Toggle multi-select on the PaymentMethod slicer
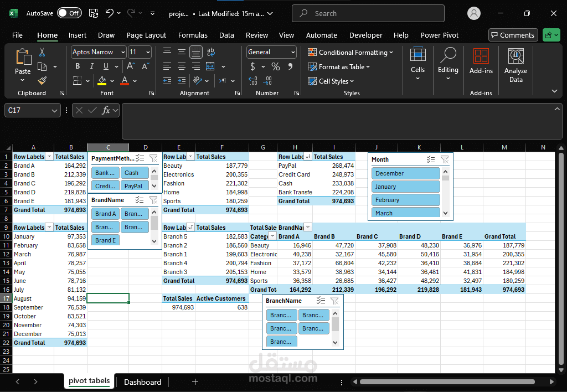This screenshot has height=392, width=567. [140, 158]
